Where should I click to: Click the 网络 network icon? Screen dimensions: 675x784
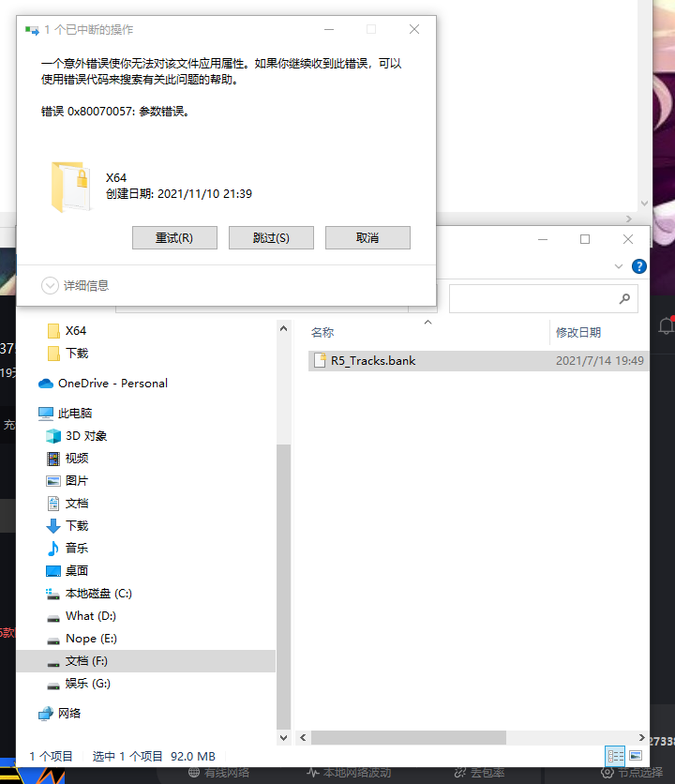pyautogui.click(x=46, y=714)
